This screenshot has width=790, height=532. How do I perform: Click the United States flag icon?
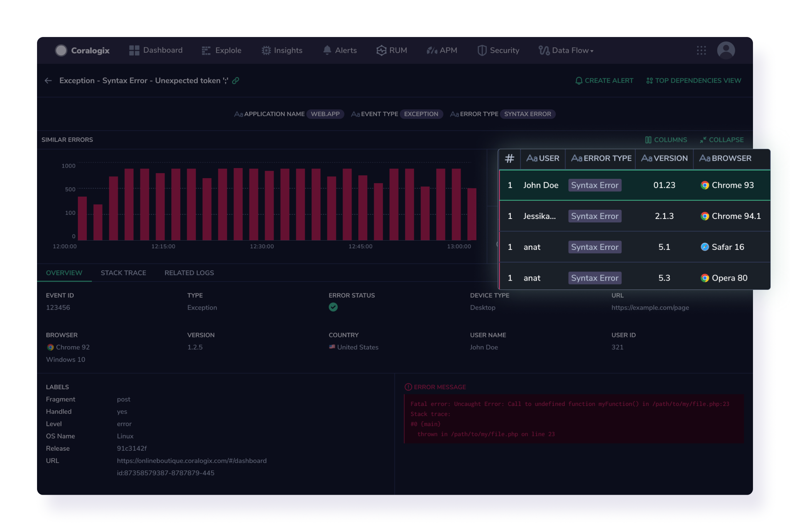(x=332, y=347)
